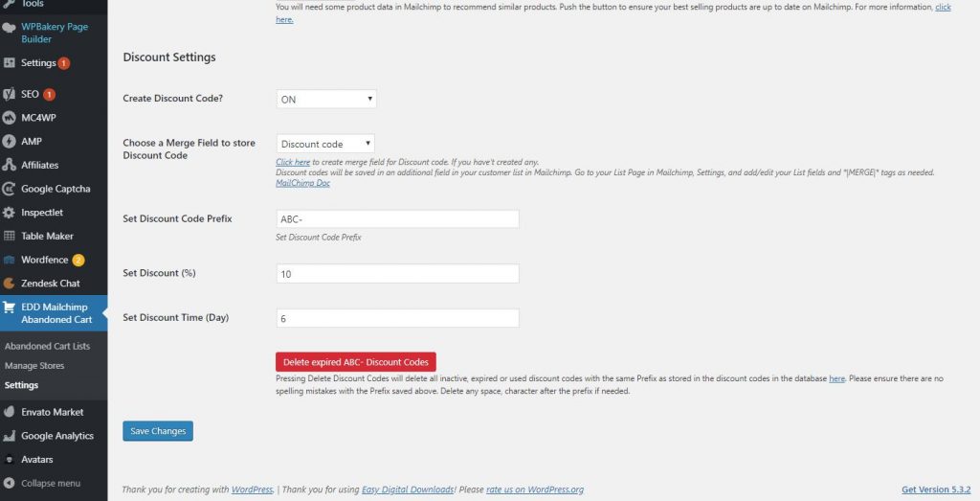Open Google Captcha menu item
The height and width of the screenshot is (501, 980).
point(54,189)
